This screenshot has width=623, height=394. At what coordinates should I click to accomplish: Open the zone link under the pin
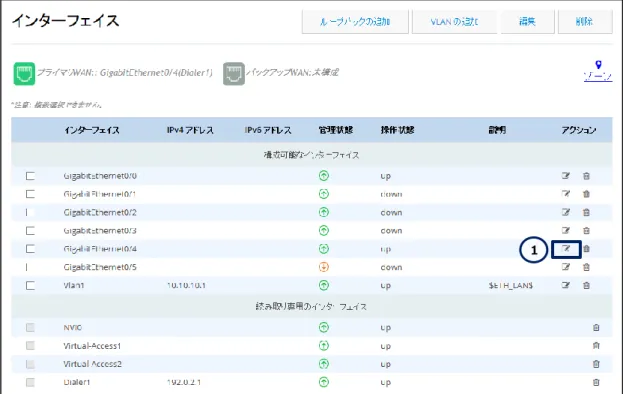pos(598,76)
